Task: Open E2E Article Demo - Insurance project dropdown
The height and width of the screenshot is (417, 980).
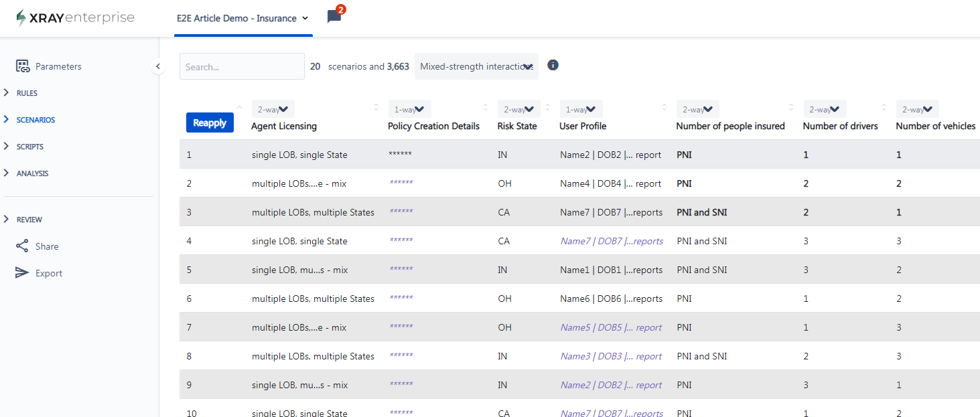Action: (x=242, y=18)
